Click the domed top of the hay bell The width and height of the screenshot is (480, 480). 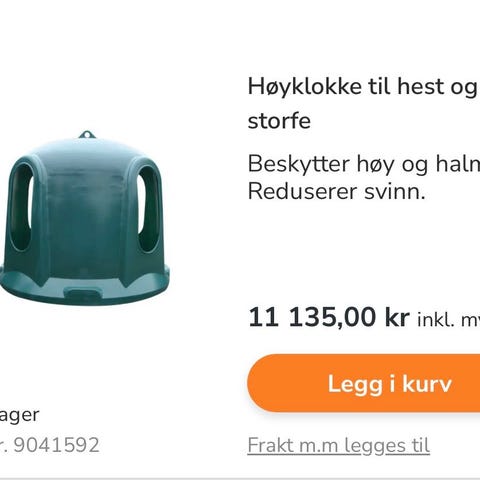[x=87, y=152]
